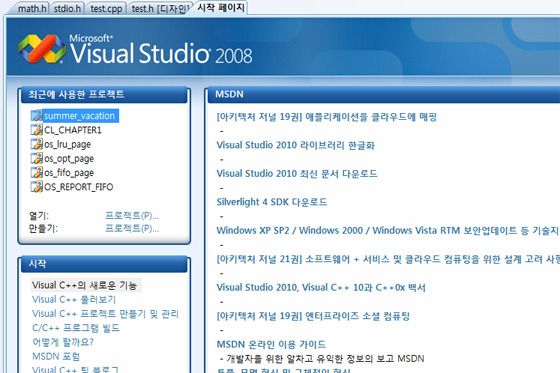Screen dimensions: 560x373
Task: Click 프로젝트(P)... link next to 열기
Action: point(132,216)
